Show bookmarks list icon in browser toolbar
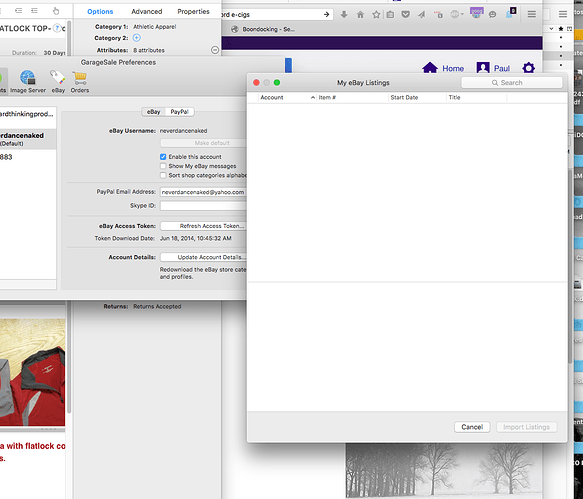 390,15
